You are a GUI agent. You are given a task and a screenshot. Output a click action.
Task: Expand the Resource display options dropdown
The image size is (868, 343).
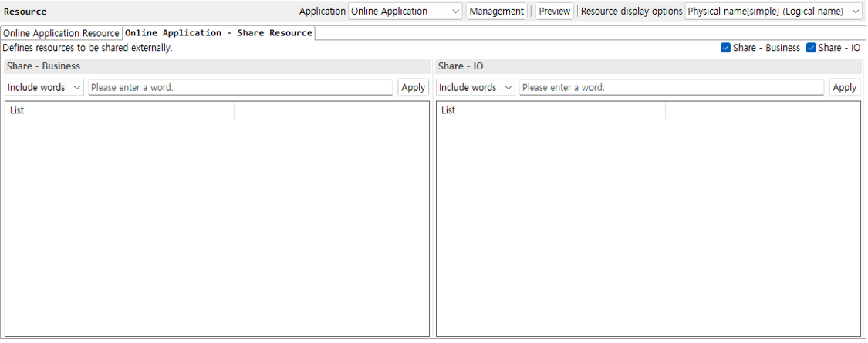[773, 12]
